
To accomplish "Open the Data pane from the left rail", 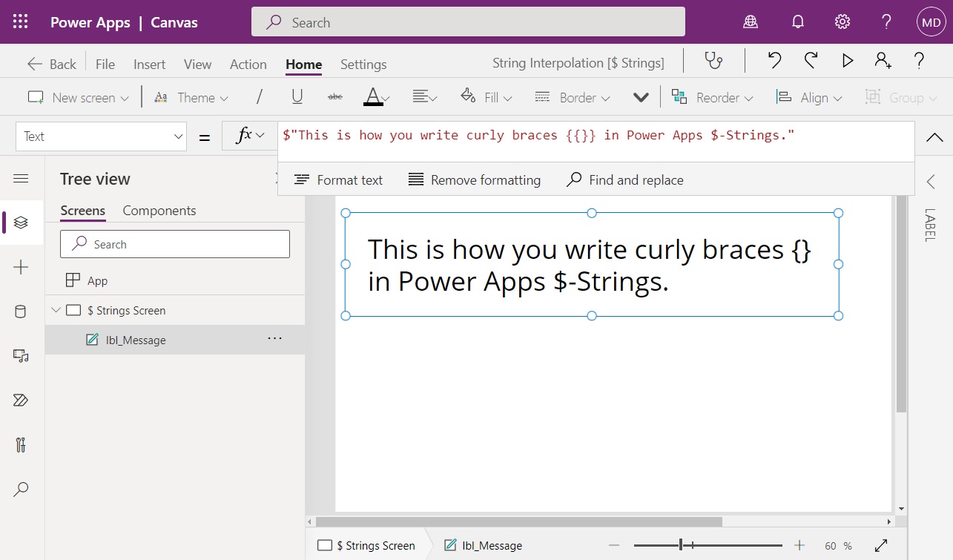I will 22,311.
